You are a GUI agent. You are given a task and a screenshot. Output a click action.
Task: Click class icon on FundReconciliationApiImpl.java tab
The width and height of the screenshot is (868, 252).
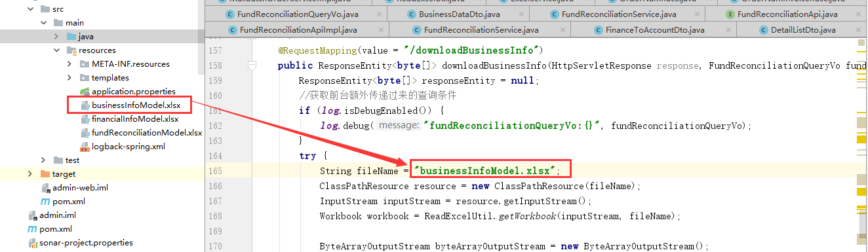(233, 30)
